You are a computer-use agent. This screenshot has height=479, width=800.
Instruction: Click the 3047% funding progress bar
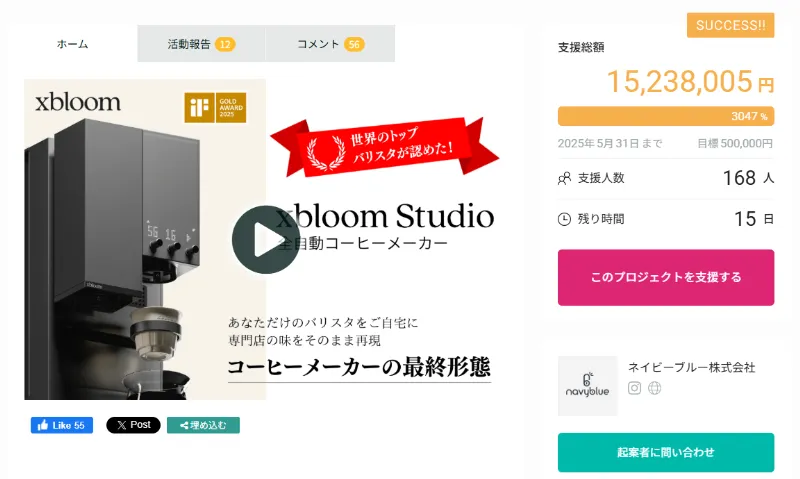point(666,116)
